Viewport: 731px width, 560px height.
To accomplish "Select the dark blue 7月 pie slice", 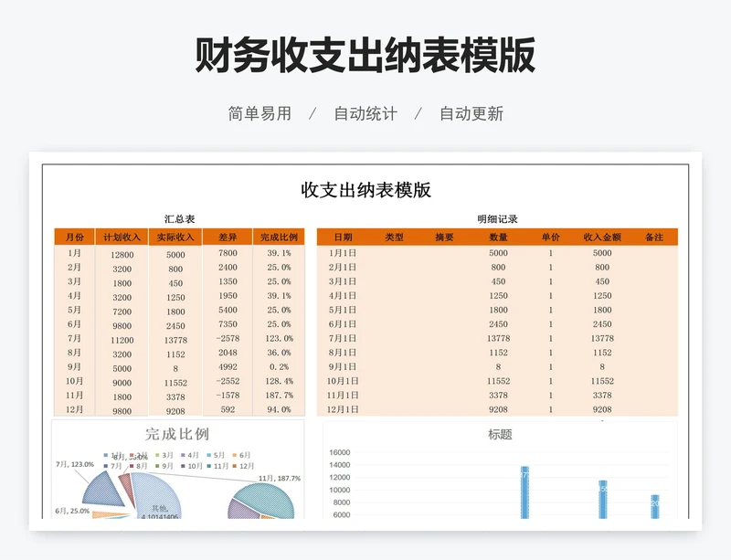I will pyautogui.click(x=103, y=491).
